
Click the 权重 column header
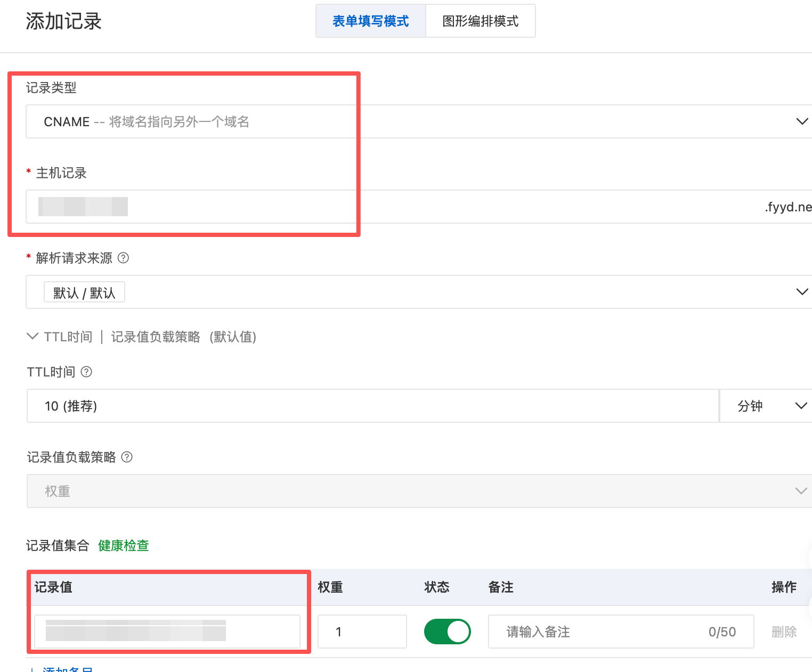[x=330, y=587]
